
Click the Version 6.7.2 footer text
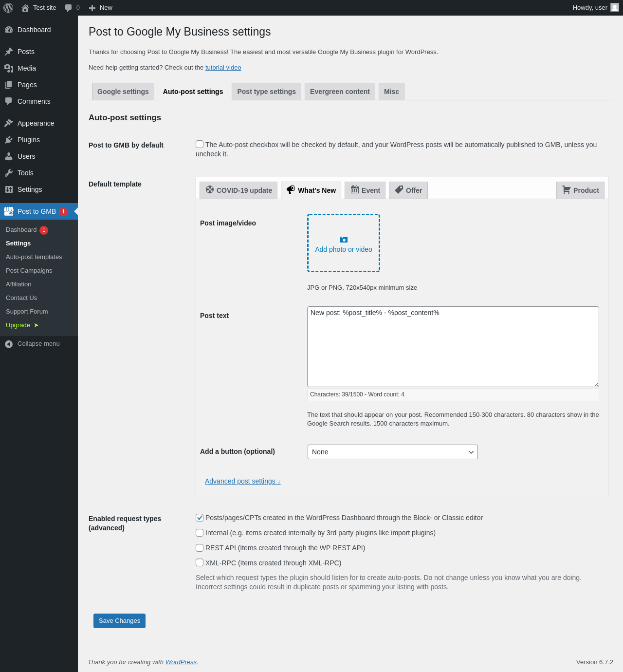[595, 662]
